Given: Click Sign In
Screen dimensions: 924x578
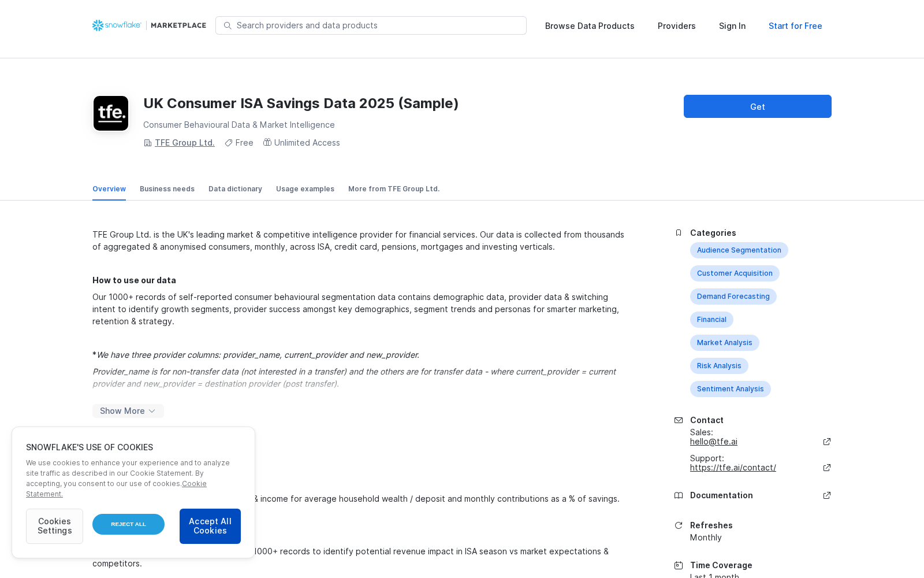Looking at the screenshot, I should [x=732, y=26].
